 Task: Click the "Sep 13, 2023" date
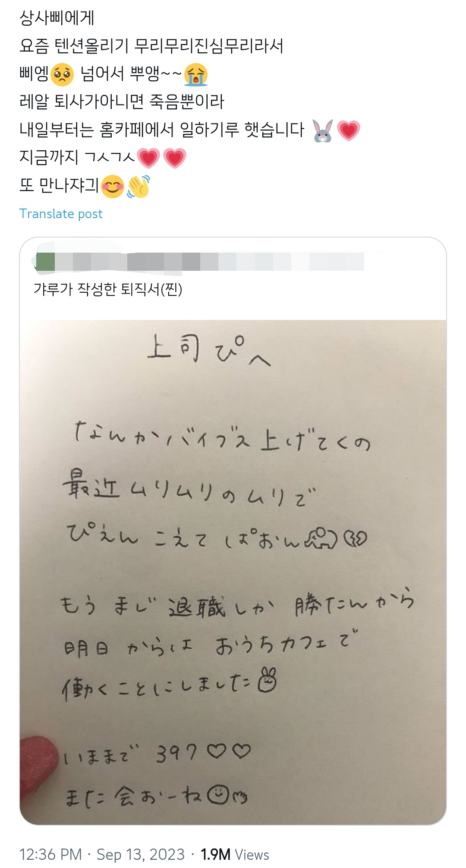tap(140, 854)
